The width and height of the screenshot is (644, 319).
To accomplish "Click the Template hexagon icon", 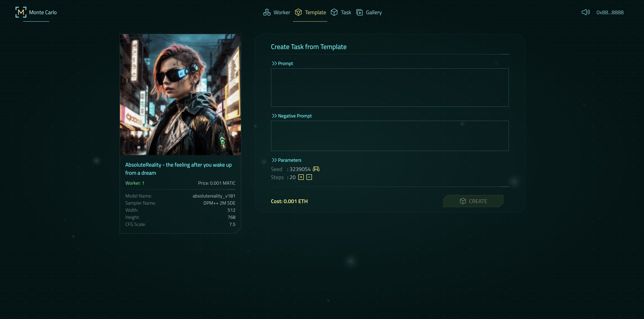I will coord(298,12).
